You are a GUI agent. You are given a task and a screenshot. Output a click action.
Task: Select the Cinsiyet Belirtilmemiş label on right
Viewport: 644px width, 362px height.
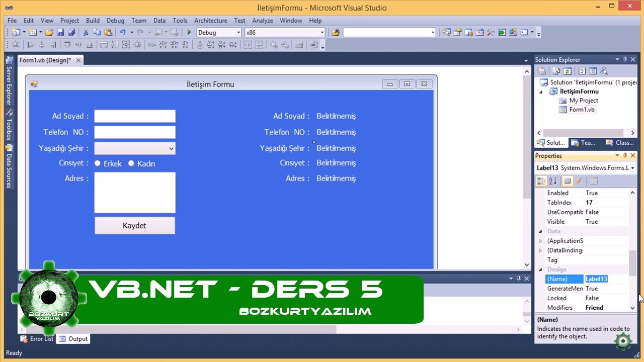(x=336, y=163)
